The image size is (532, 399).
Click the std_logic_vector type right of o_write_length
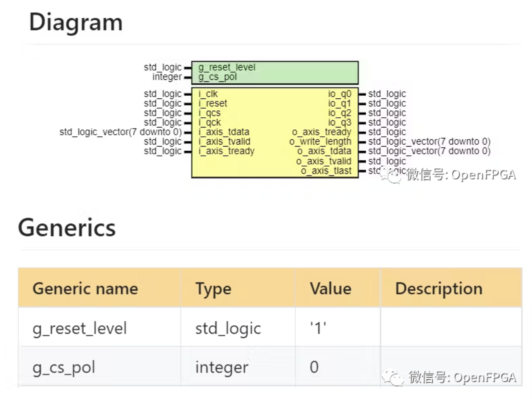[430, 142]
